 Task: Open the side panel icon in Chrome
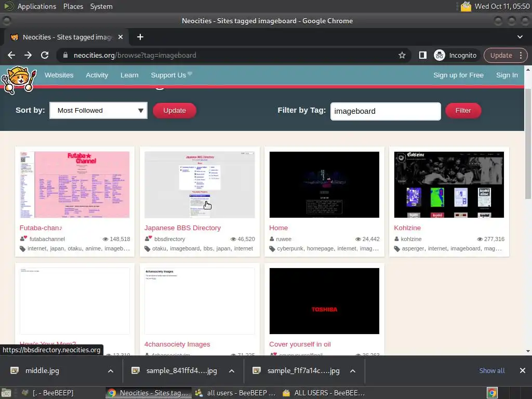(x=422, y=55)
